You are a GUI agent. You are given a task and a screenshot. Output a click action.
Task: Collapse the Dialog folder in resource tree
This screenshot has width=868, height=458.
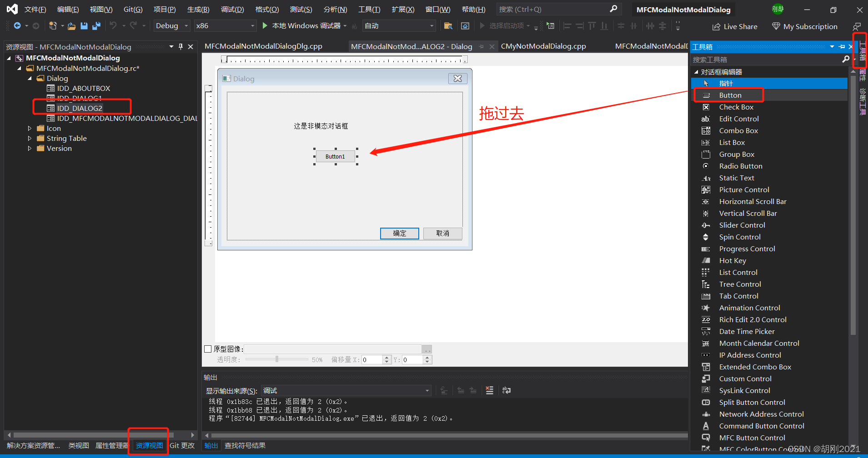30,78
